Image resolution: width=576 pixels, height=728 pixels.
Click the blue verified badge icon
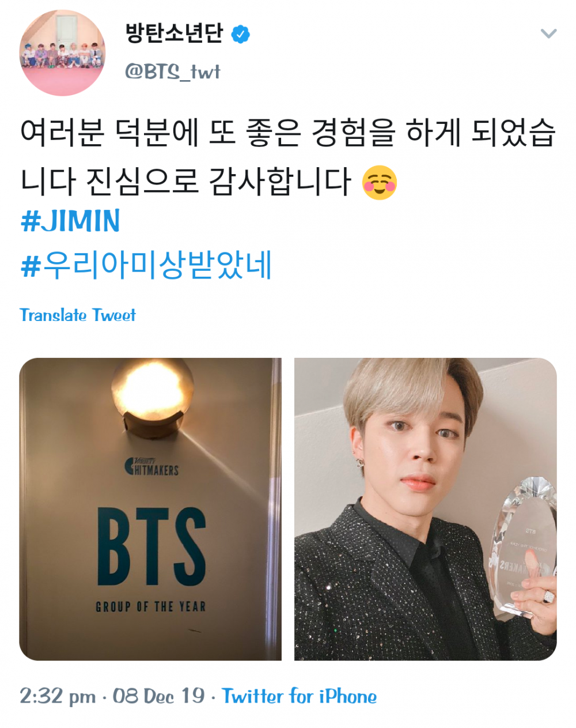click(x=240, y=35)
